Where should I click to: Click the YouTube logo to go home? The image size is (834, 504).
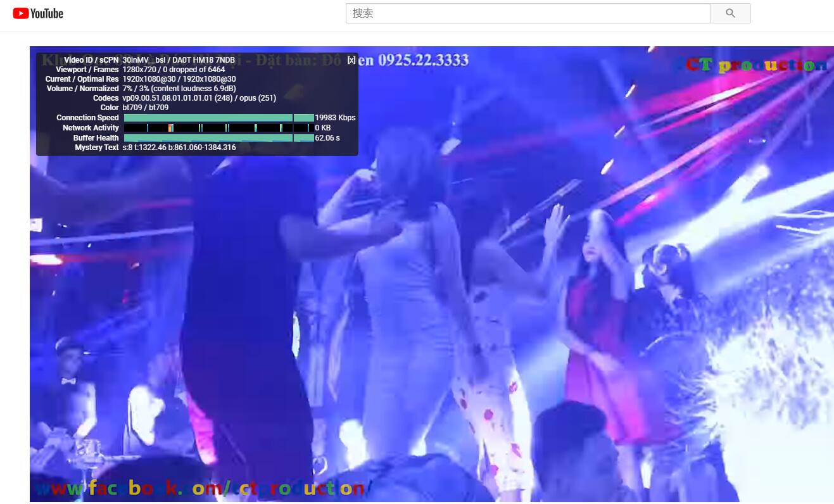coord(38,13)
